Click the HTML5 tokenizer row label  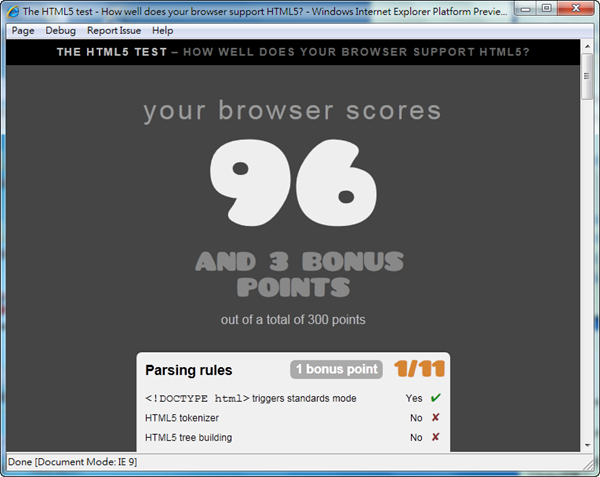pyautogui.click(x=182, y=418)
